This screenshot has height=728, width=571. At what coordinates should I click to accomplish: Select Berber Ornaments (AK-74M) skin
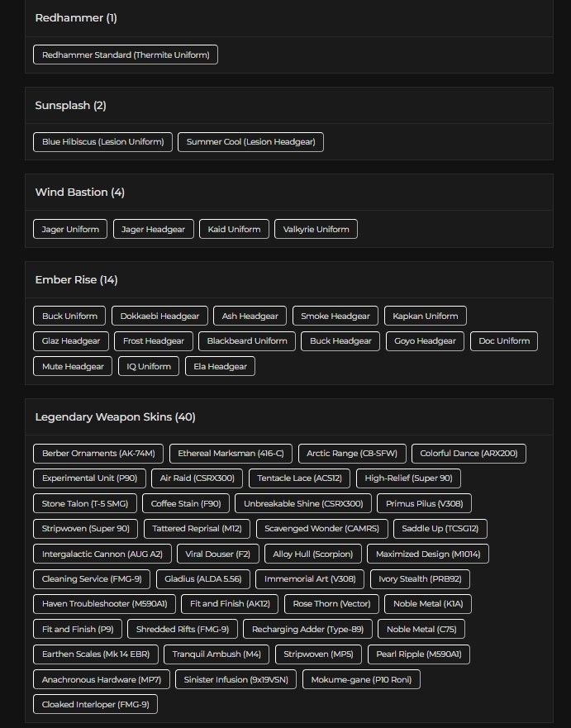click(x=98, y=454)
